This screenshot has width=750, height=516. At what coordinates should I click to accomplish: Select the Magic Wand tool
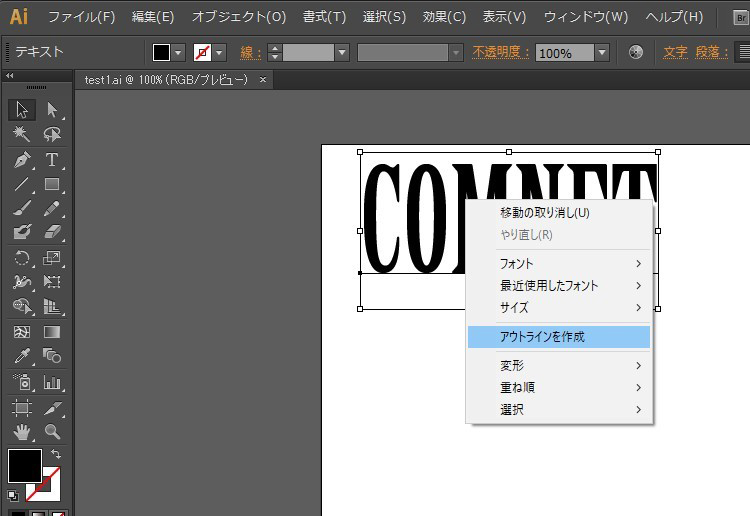[x=22, y=134]
